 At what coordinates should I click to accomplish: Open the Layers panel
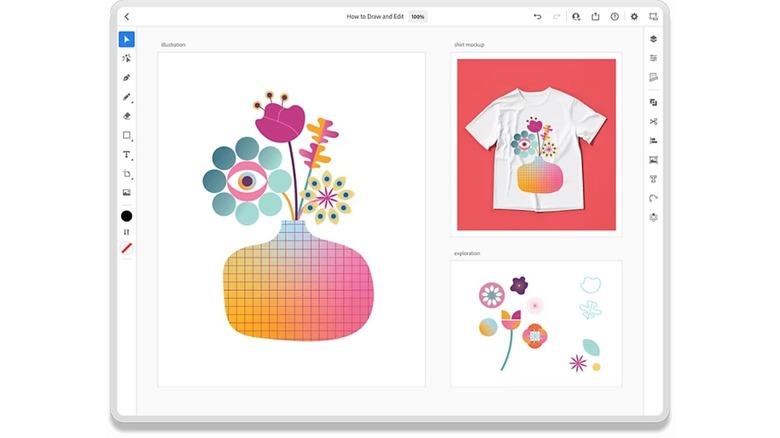(x=653, y=40)
